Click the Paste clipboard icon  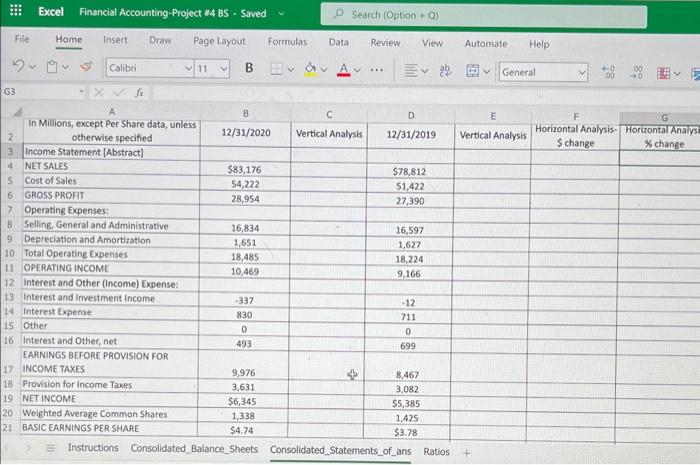tap(52, 67)
